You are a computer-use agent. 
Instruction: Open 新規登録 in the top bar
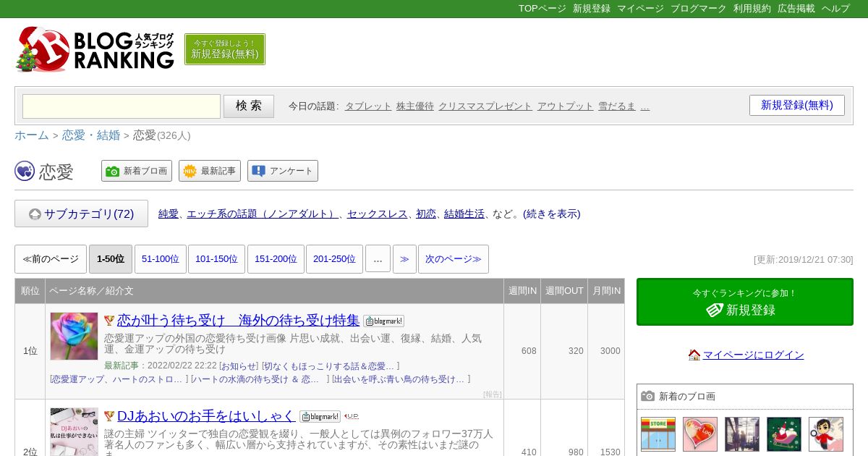pos(592,9)
